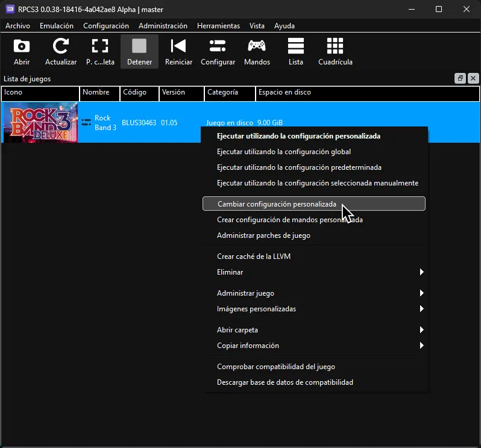
Task: Open the Vista menu
Action: 257,26
